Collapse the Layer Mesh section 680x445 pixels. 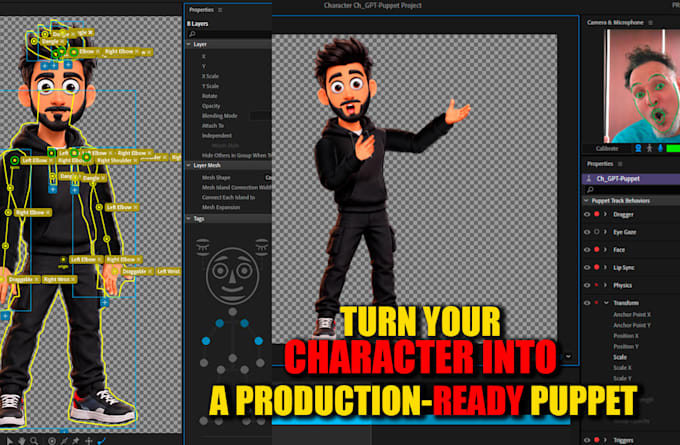click(x=189, y=165)
